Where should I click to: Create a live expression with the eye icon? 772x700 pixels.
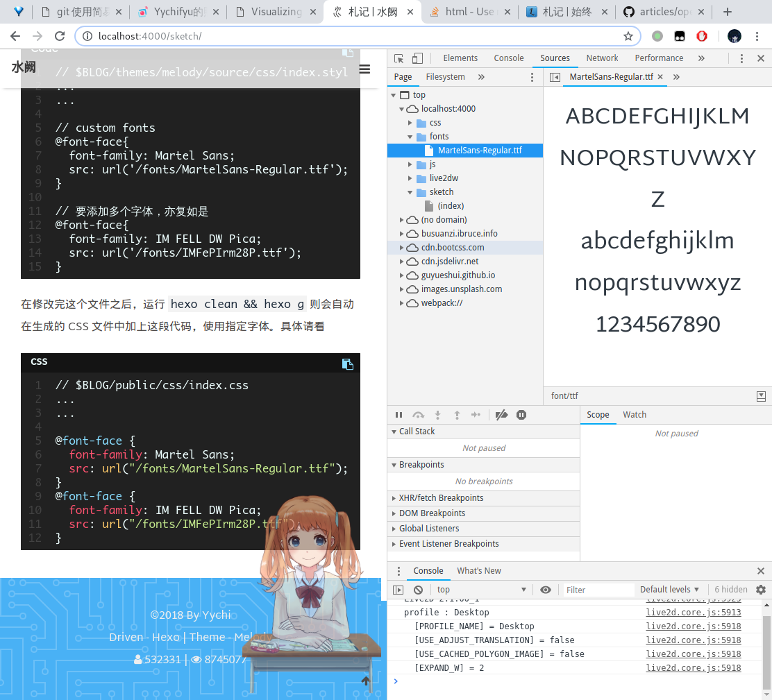click(546, 589)
